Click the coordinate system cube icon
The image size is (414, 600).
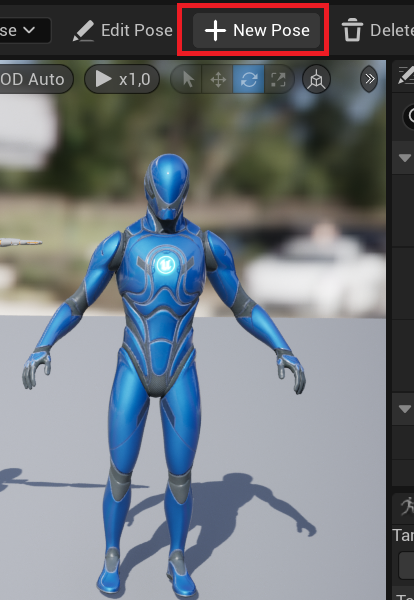pyautogui.click(x=316, y=80)
